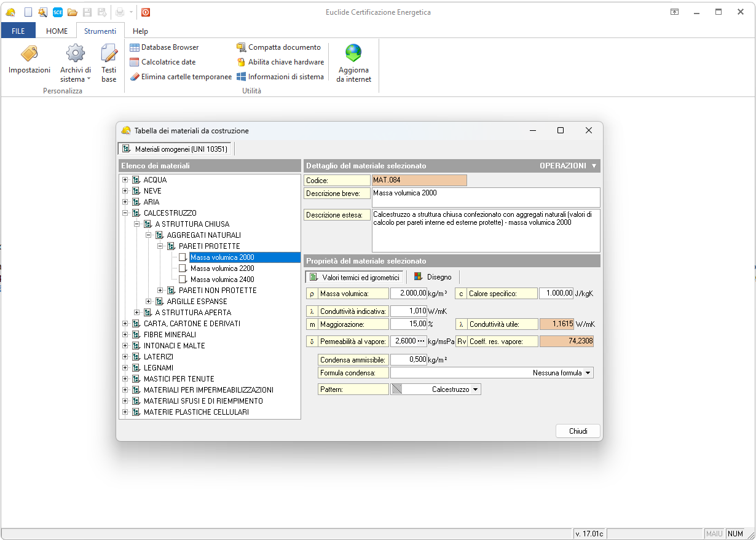Viewport: 756px width, 540px height.
Task: Expand the PARETI NON PROTETTE node
Action: tap(160, 291)
